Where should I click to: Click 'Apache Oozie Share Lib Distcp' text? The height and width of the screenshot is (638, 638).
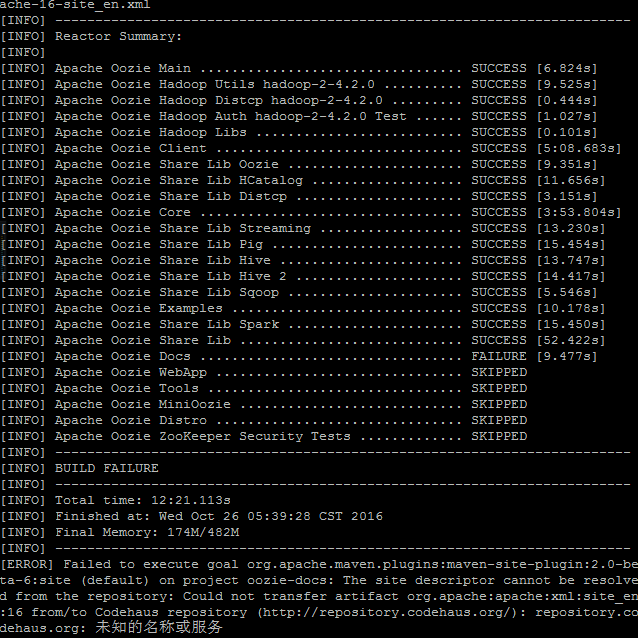[x=171, y=197]
